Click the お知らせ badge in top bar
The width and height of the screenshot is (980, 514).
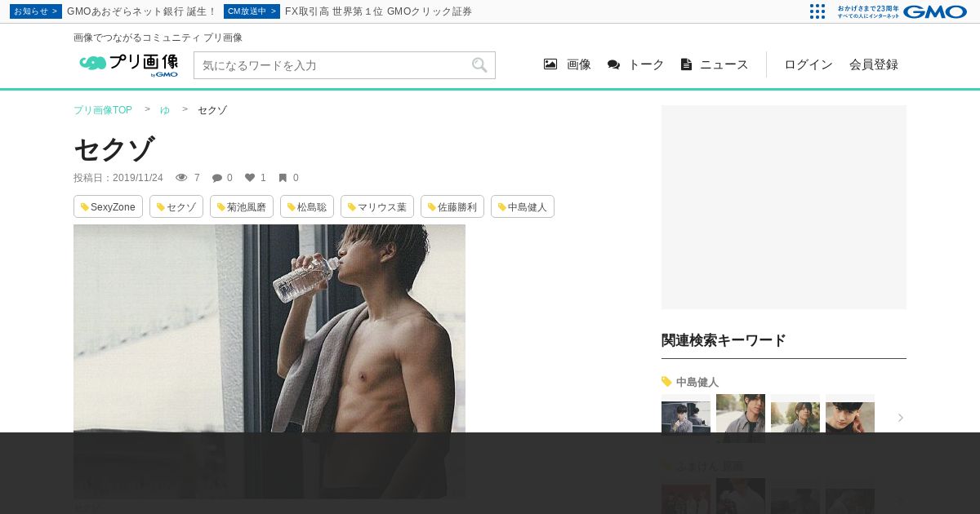click(x=36, y=11)
